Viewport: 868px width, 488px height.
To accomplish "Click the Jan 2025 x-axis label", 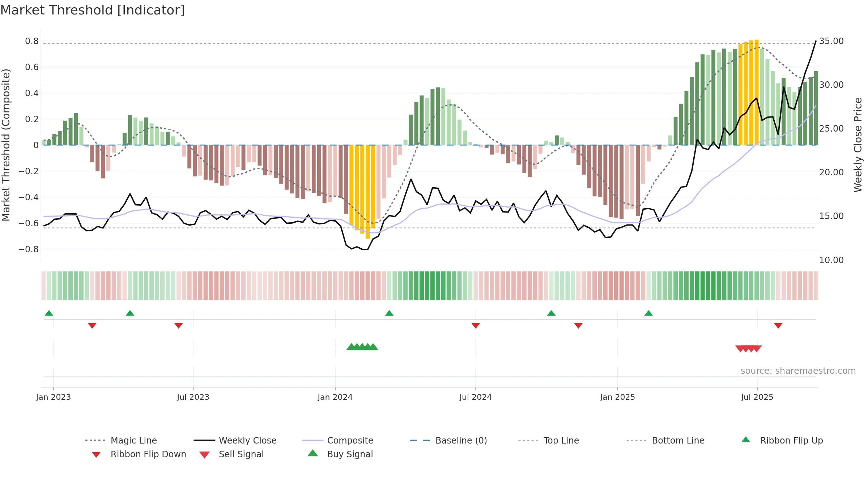I will 618,397.
